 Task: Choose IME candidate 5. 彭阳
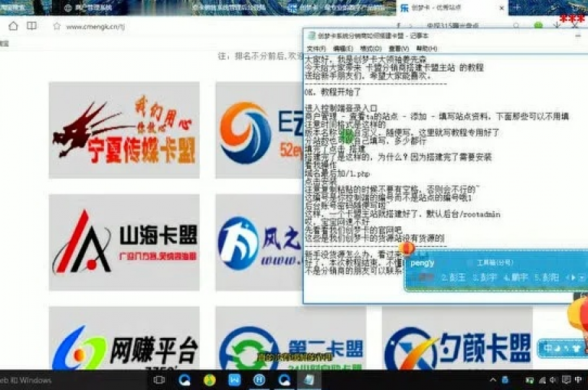547,278
